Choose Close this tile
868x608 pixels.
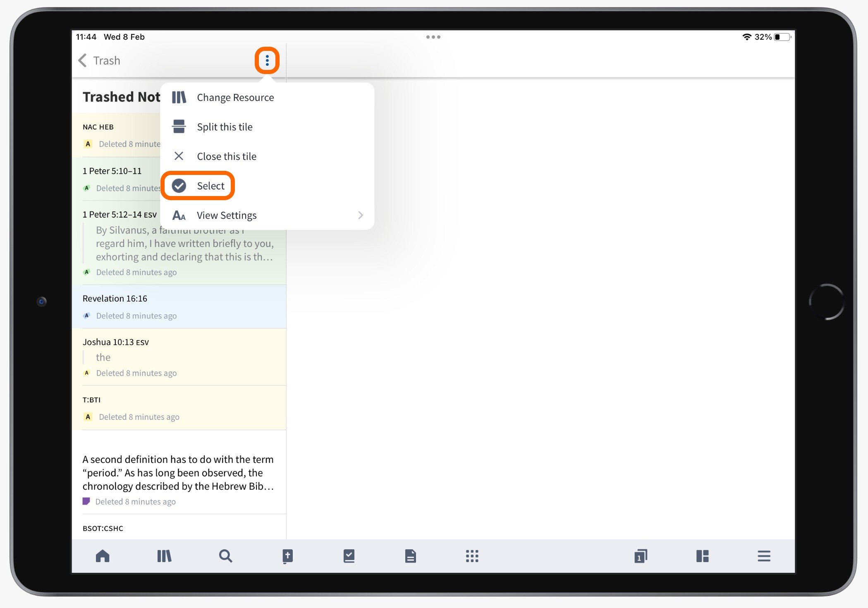tap(267, 156)
